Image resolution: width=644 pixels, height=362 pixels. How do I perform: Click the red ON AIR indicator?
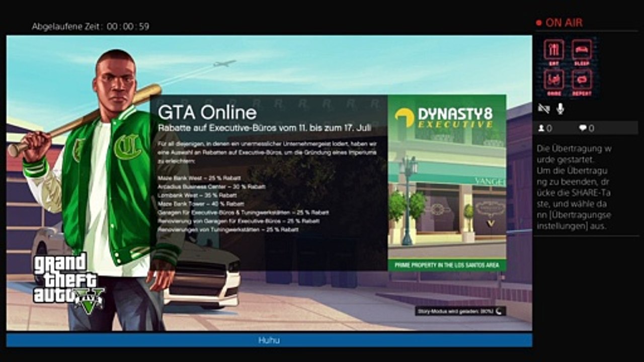coord(559,23)
